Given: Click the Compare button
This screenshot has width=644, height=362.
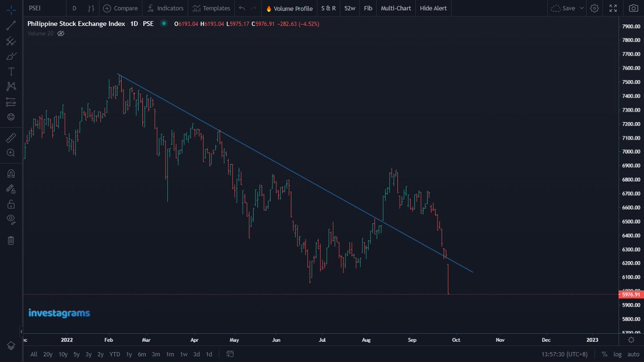Looking at the screenshot, I should click(120, 8).
